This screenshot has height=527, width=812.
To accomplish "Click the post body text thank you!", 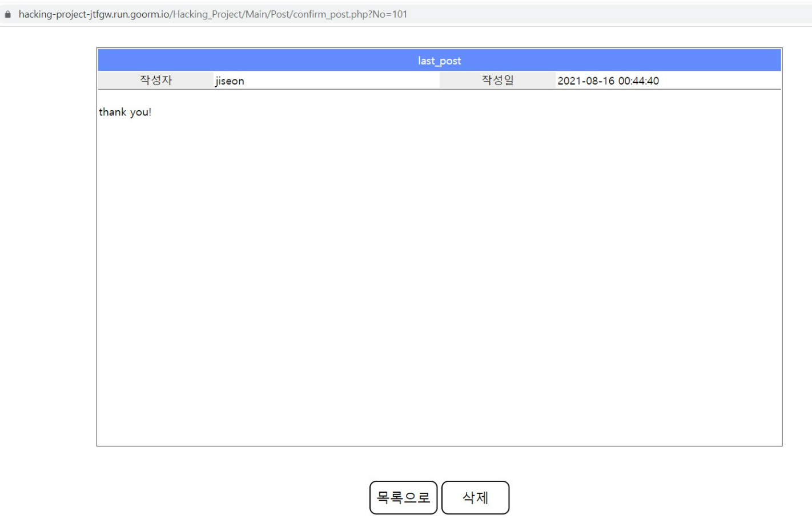I will coord(125,112).
